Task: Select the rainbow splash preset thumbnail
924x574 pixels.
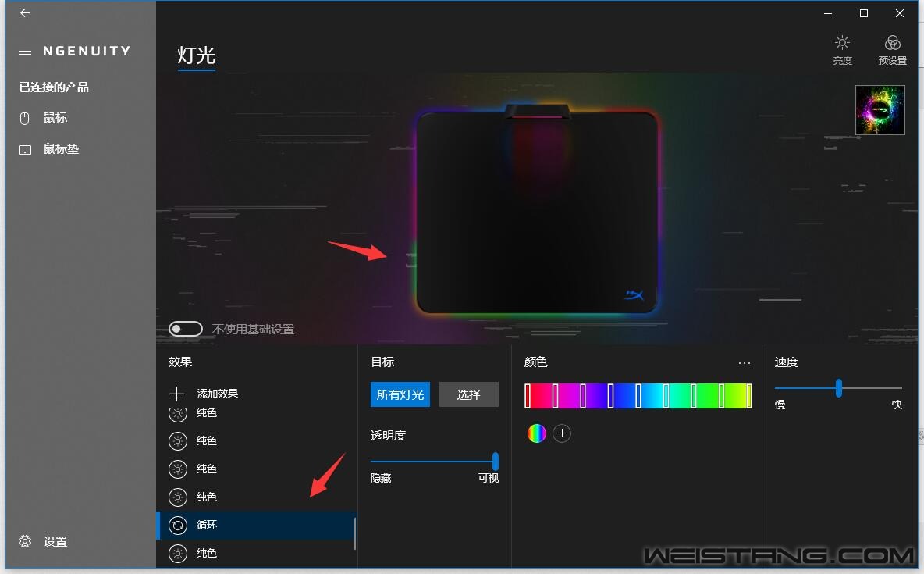Action: point(880,110)
